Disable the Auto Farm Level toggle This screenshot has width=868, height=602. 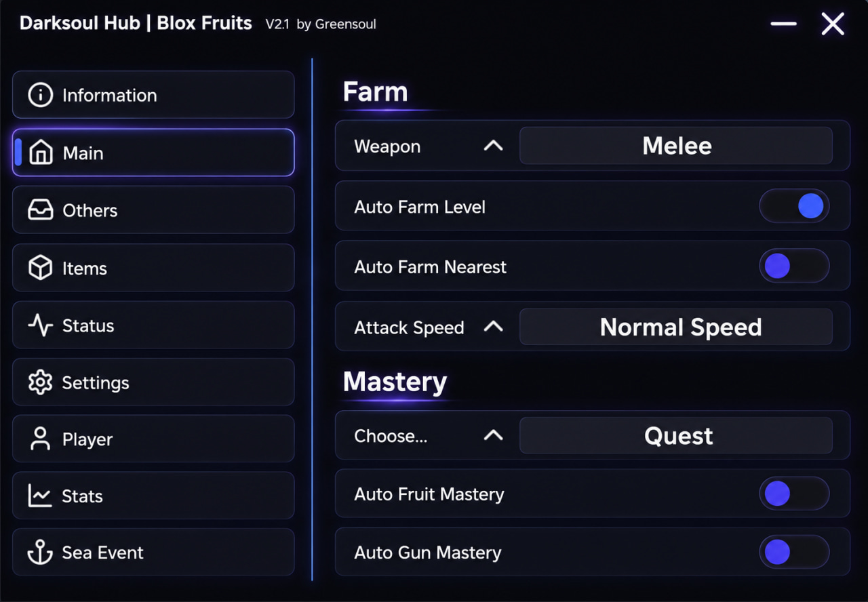point(794,206)
